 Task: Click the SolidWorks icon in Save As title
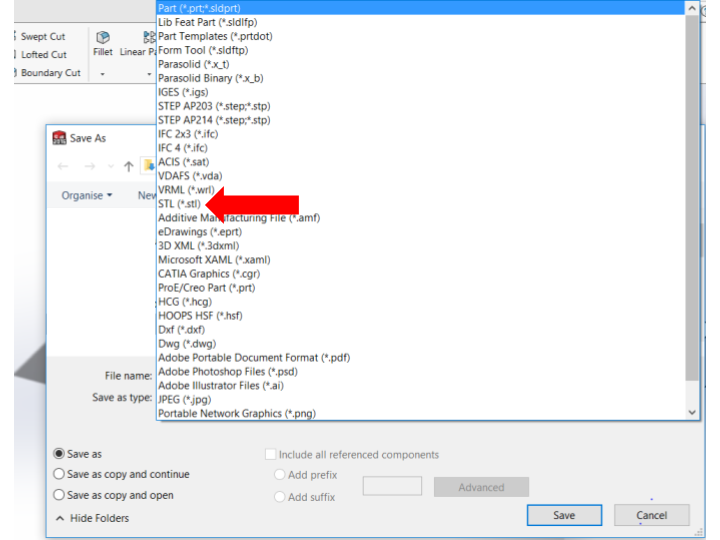(59, 138)
